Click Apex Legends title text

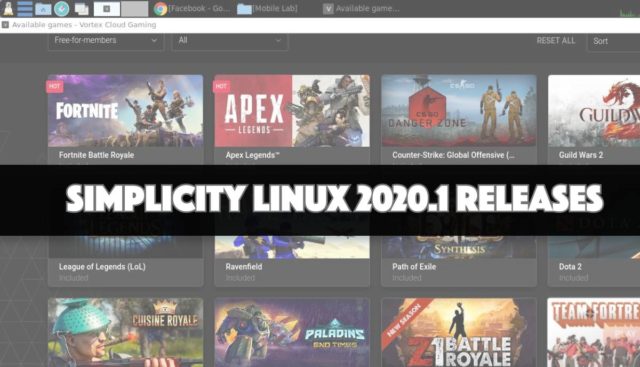(252, 155)
